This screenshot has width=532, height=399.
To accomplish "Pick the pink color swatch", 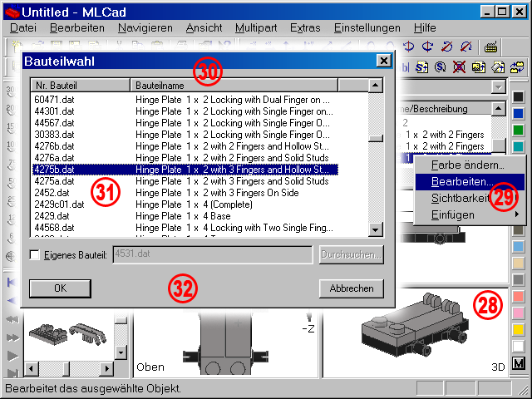I will (518, 313).
